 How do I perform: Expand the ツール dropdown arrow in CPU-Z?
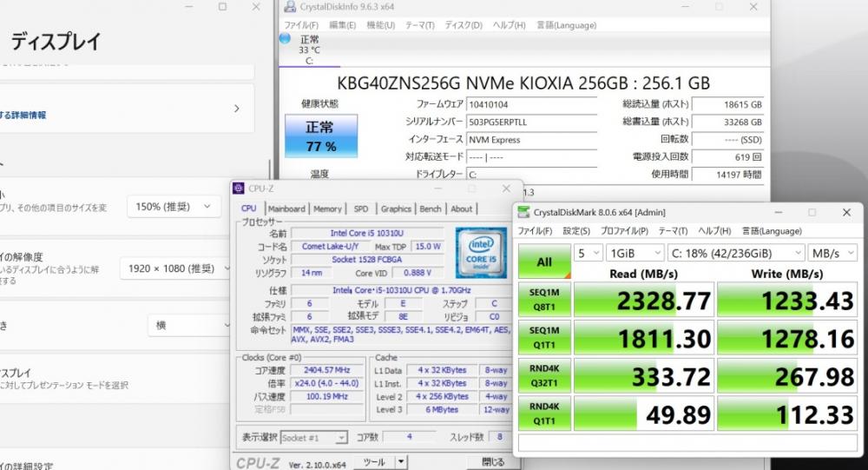(401, 461)
